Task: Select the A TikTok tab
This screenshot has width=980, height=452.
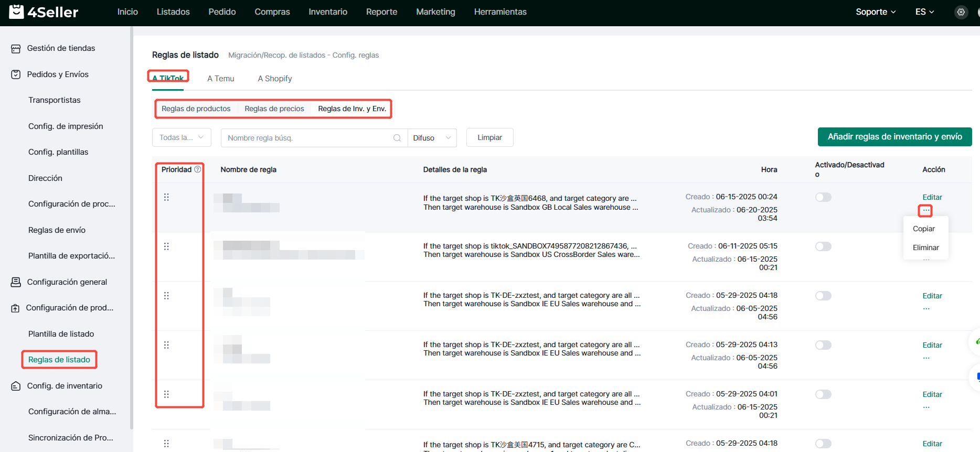Action: [168, 78]
